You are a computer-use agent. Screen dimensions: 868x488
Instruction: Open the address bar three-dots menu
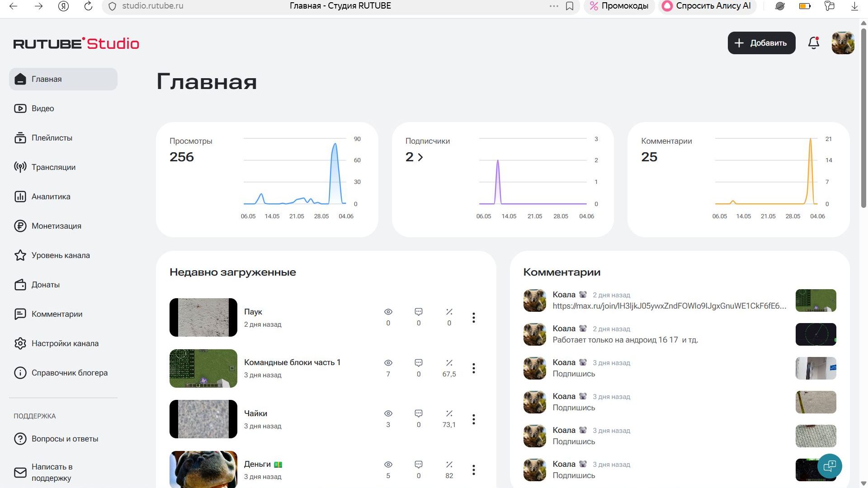click(x=554, y=6)
